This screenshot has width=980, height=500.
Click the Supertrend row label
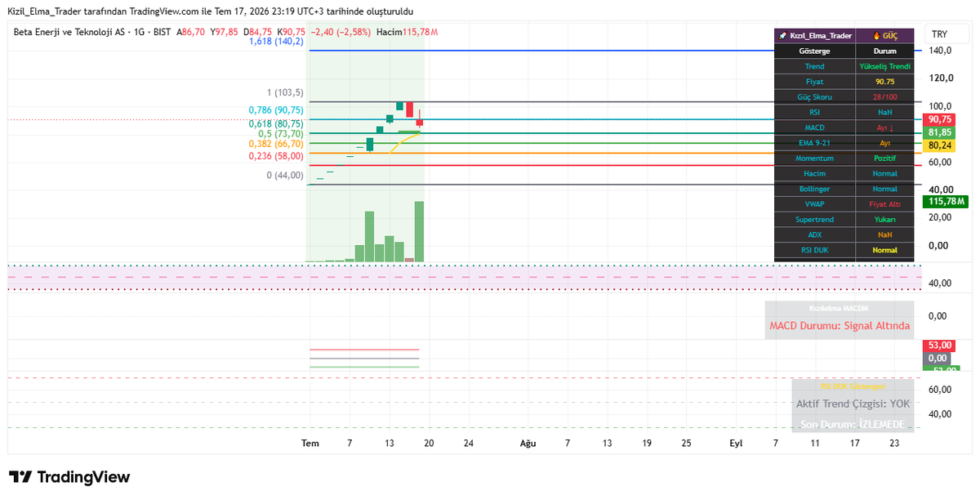tap(814, 219)
